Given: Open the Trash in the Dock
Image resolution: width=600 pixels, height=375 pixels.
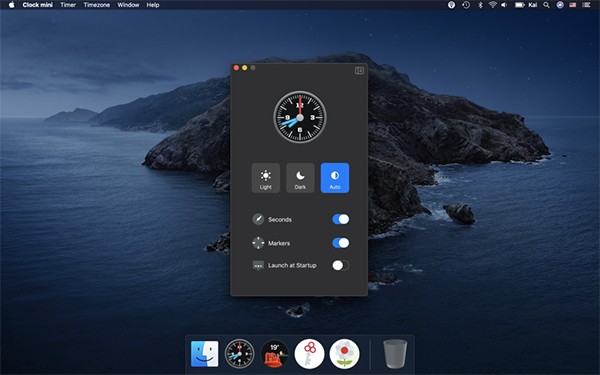Looking at the screenshot, I should point(395,354).
